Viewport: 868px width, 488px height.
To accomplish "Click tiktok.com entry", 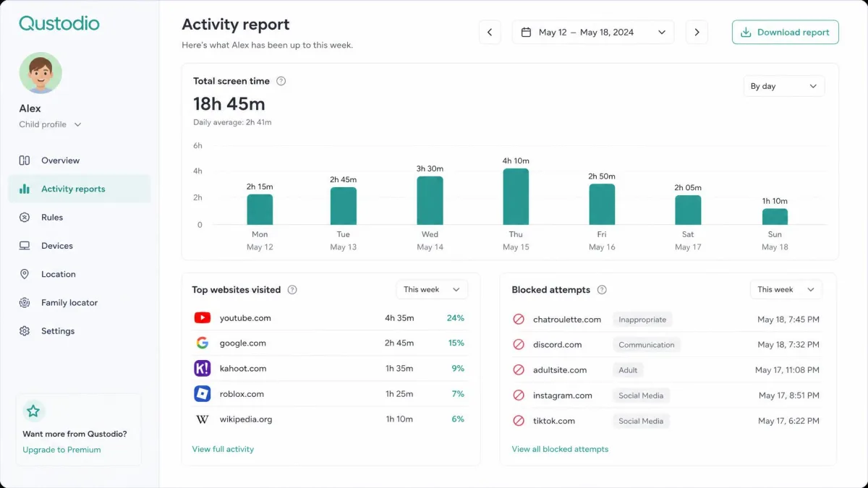I will (554, 421).
